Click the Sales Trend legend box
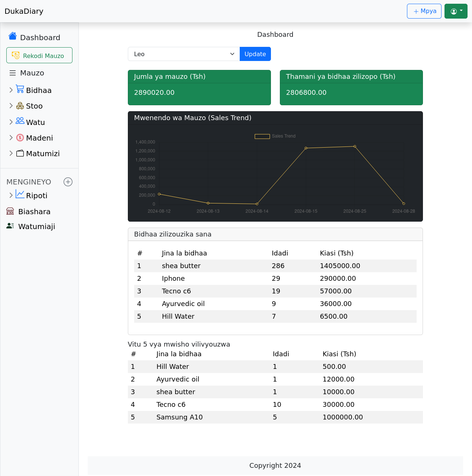 click(x=262, y=136)
